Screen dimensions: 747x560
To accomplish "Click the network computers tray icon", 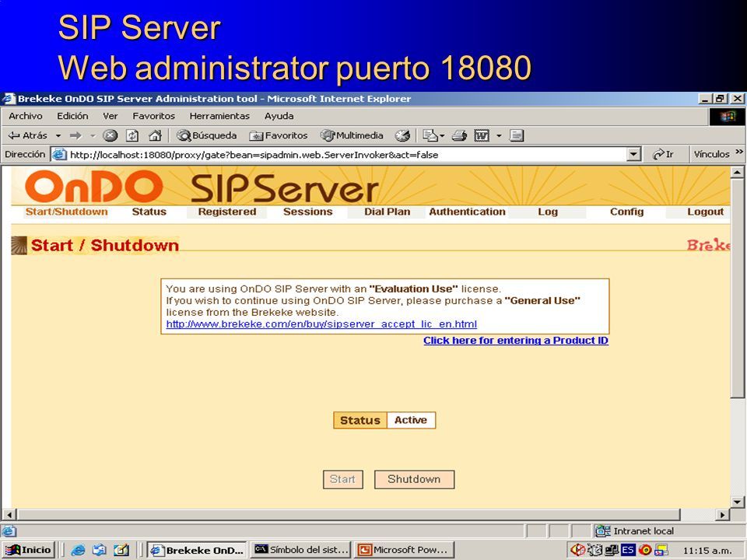I will coord(612,551).
